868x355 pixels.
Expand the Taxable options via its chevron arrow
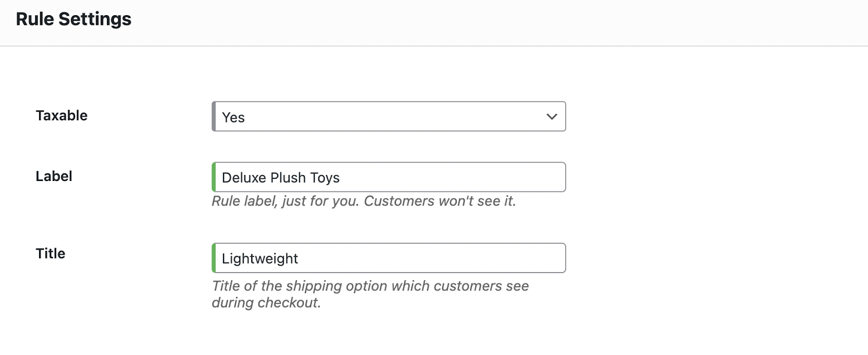pyautogui.click(x=552, y=116)
